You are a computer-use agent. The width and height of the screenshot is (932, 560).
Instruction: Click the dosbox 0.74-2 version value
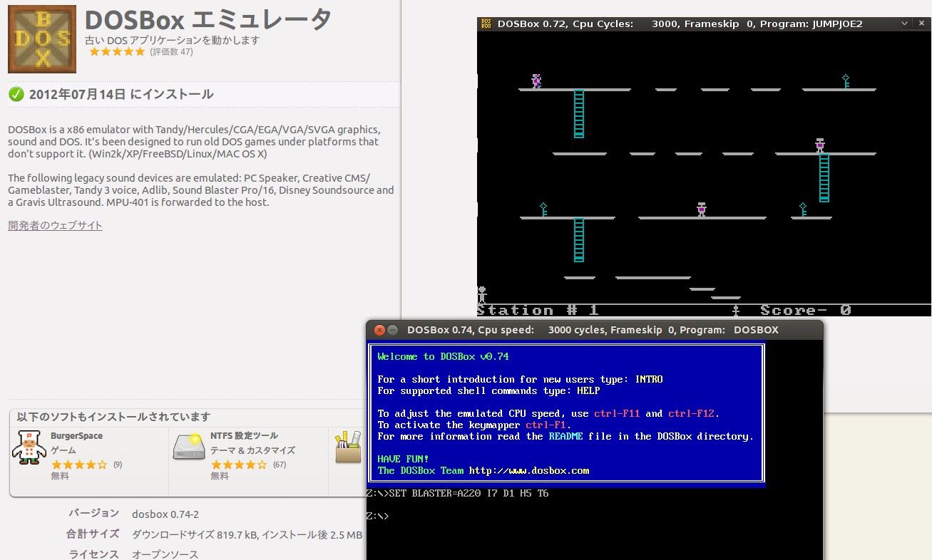(165, 514)
